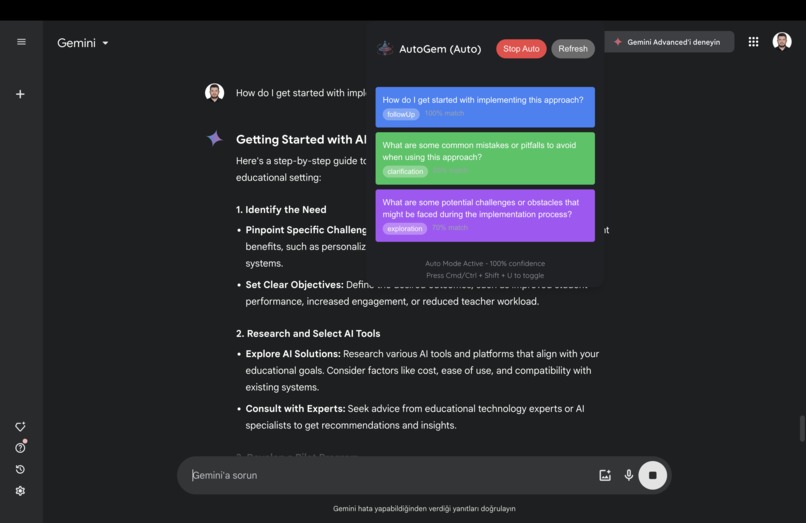Click the 'Explore AI Solutions:' text
The width and height of the screenshot is (806, 523).
point(293,353)
